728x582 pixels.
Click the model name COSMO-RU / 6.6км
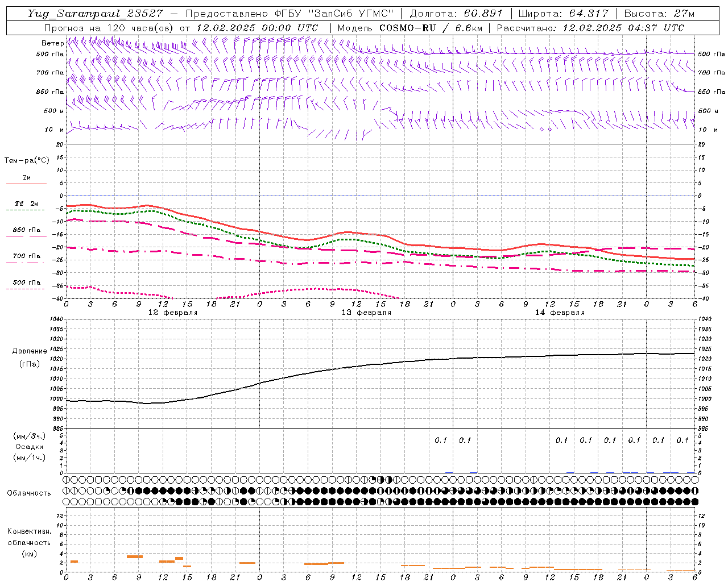(x=431, y=28)
